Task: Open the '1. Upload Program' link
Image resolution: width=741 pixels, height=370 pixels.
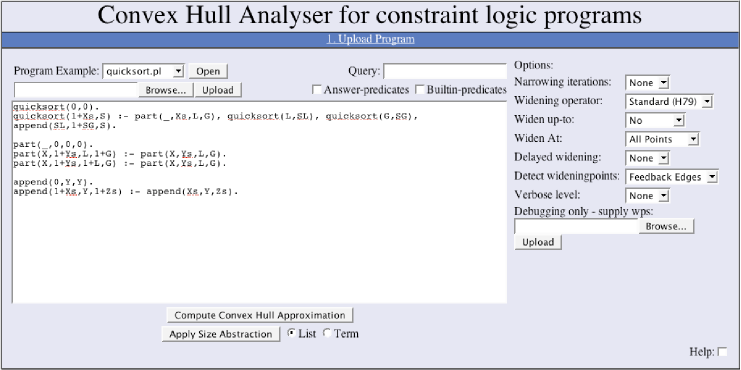Action: (370, 39)
